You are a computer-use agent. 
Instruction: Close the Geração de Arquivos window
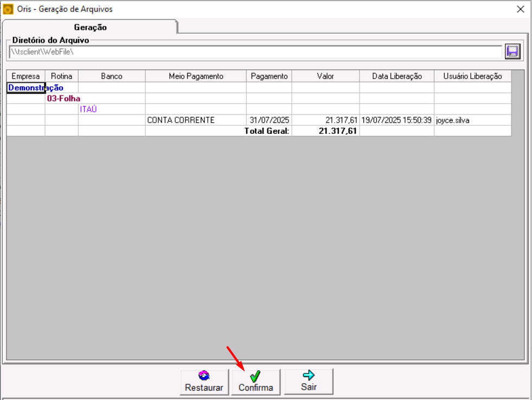[521, 9]
